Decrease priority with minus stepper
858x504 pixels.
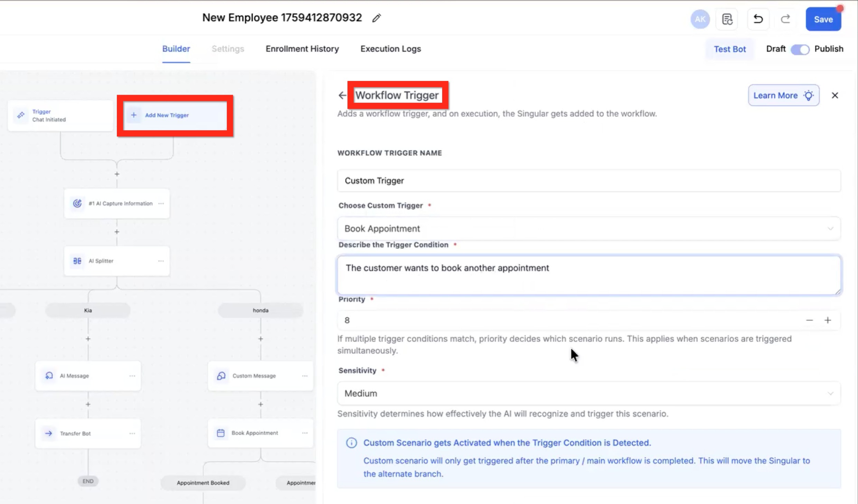click(809, 320)
